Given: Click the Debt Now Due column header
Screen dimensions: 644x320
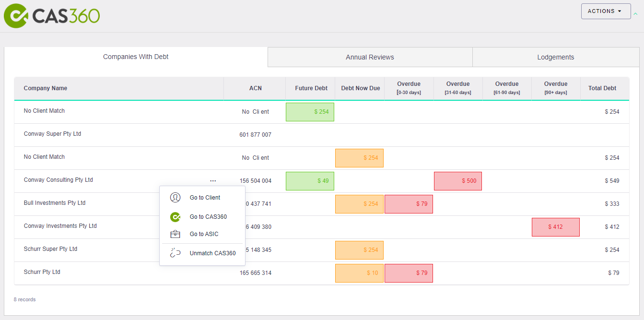Looking at the screenshot, I should click(361, 88).
